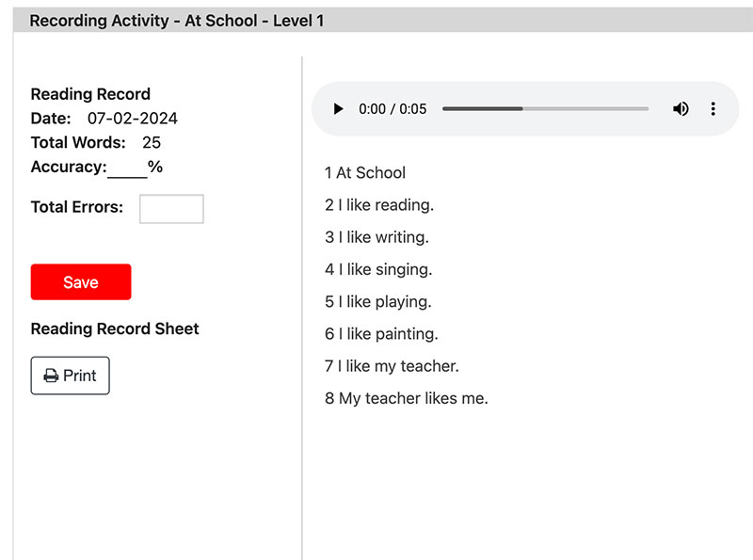753x560 pixels.
Task: Click the audio time display 0:00 / 0:05
Action: coord(393,109)
